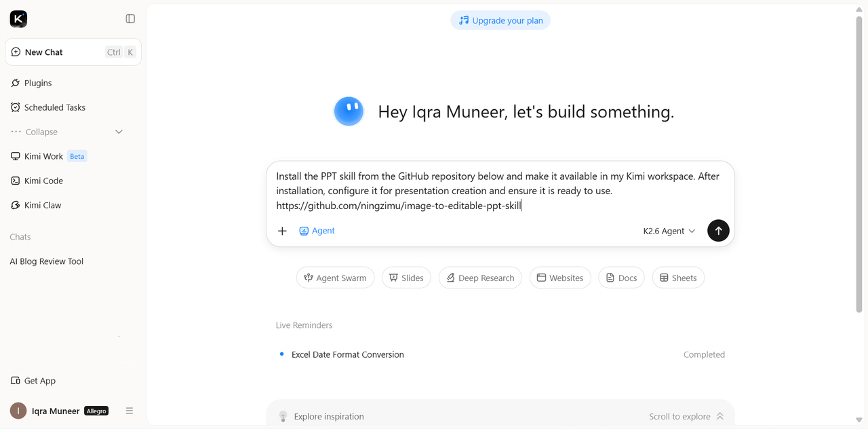Select the Sheets chip
Image resolution: width=868 pixels, height=429 pixels.
click(x=678, y=278)
